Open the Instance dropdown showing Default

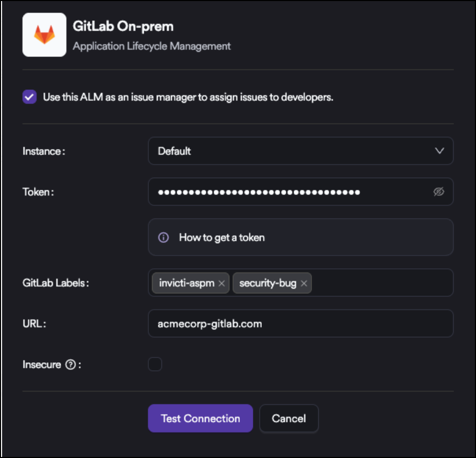[x=293, y=151]
